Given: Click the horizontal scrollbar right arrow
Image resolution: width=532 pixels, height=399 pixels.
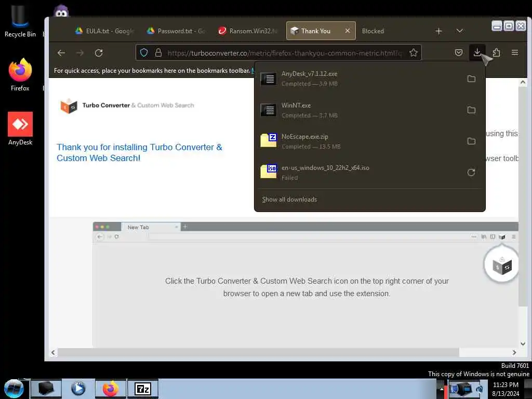Looking at the screenshot, I should pyautogui.click(x=514, y=353).
